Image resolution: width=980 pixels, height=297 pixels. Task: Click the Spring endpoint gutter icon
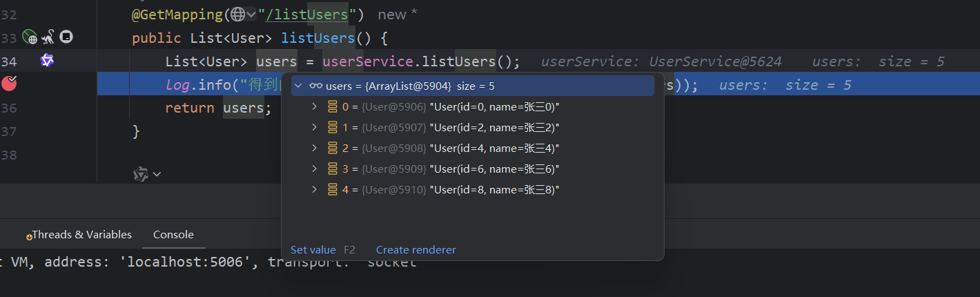[x=29, y=37]
